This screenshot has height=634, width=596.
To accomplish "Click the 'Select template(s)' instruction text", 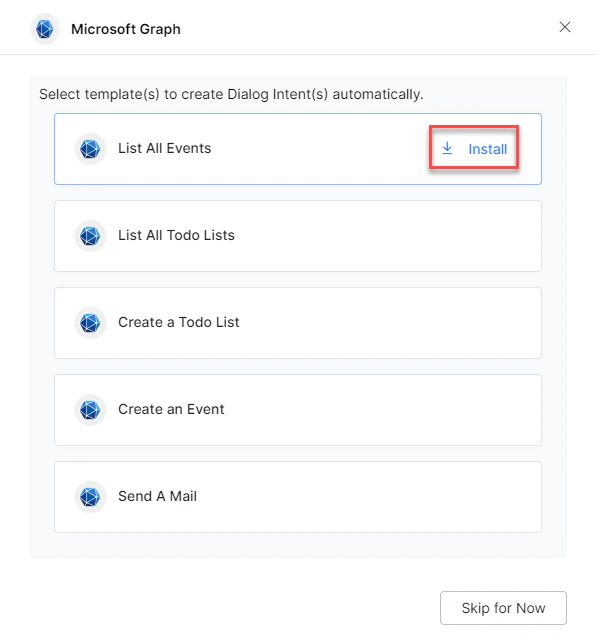I will click(x=231, y=94).
